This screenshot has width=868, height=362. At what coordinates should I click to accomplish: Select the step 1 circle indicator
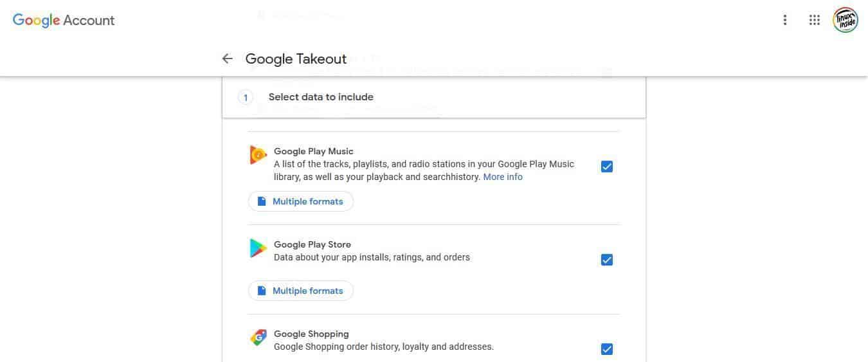point(245,98)
